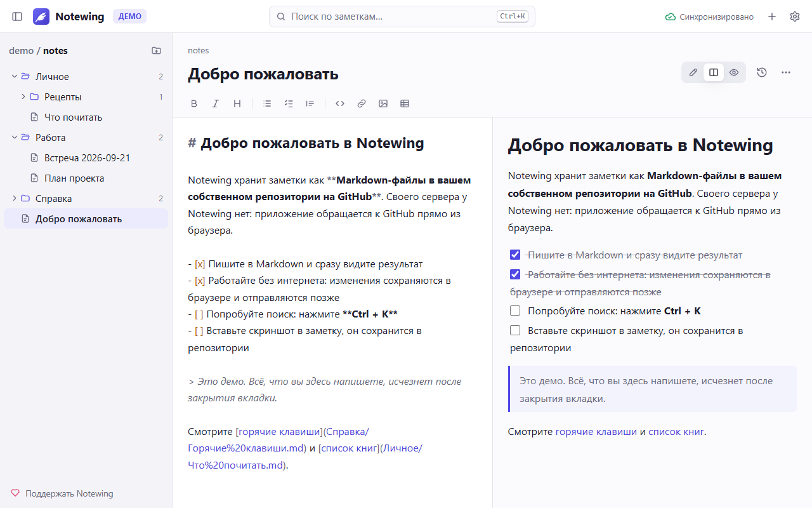The width and height of the screenshot is (812, 508).
Task: Toggle the sidebar panel icon
Action: pyautogui.click(x=17, y=17)
